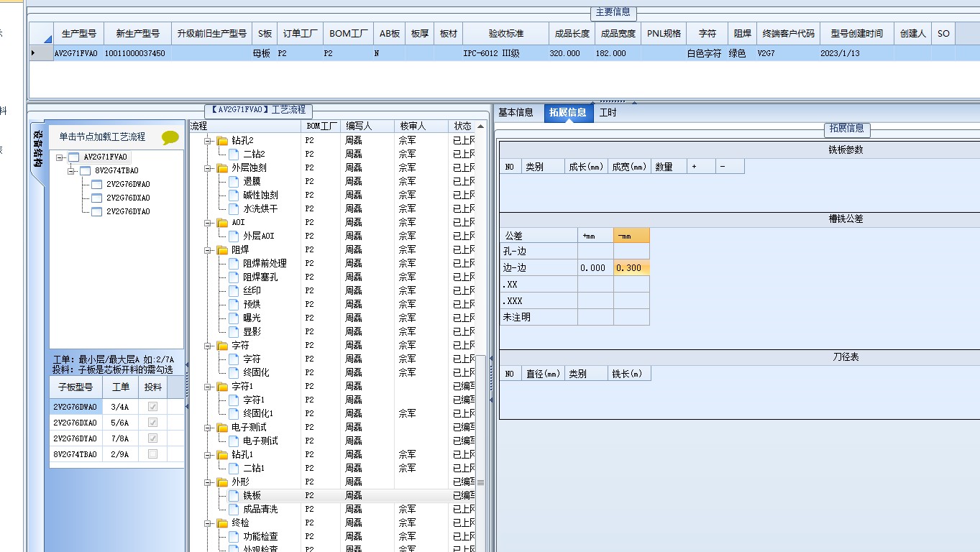980x552 pixels.
Task: Edit the 边-边 plus tolerance 0.000 field
Action: click(595, 268)
